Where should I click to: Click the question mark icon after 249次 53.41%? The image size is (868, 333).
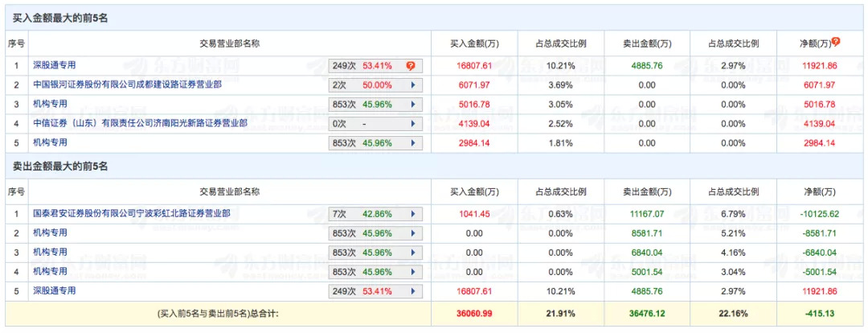(411, 65)
